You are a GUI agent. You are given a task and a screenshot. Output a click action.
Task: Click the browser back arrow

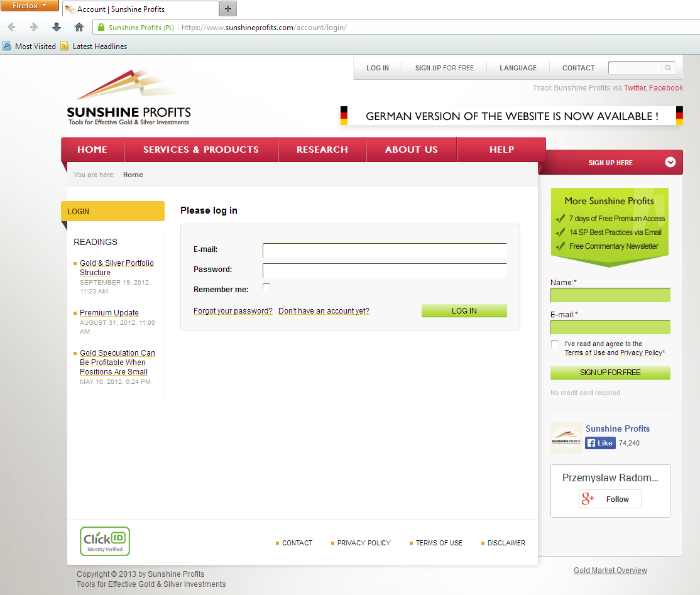[11, 27]
